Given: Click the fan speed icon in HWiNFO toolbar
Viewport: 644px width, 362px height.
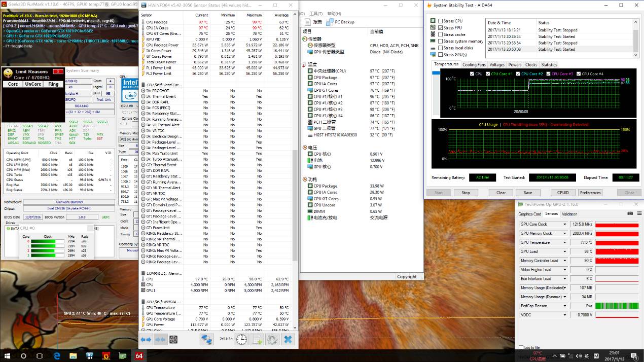Looking at the screenshot, I should click(x=173, y=339).
